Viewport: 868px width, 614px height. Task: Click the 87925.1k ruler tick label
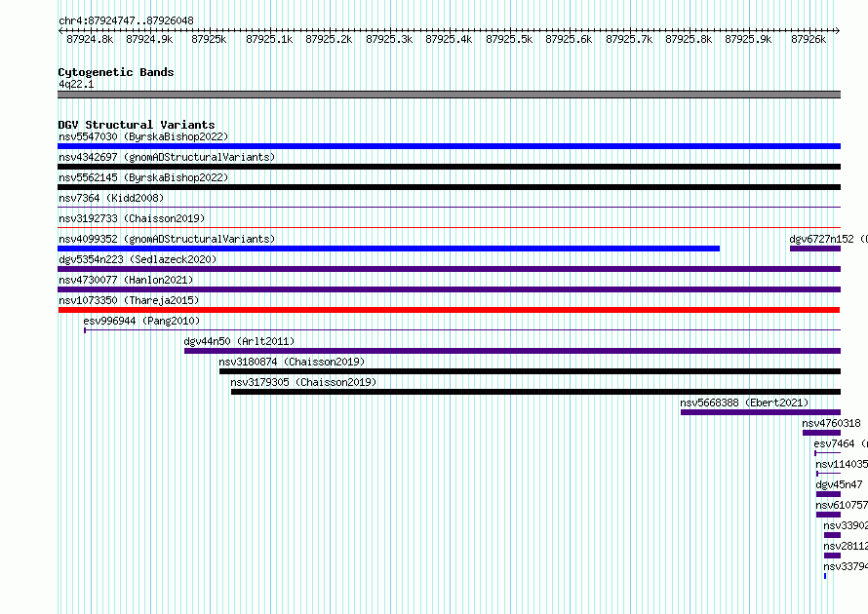[x=269, y=39]
